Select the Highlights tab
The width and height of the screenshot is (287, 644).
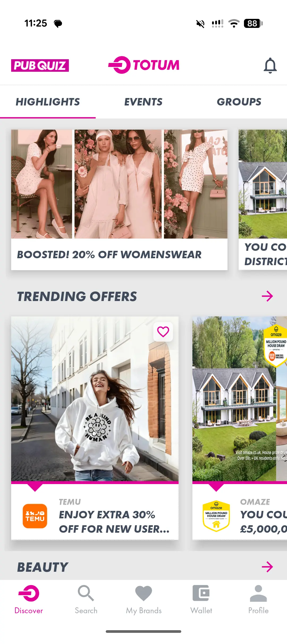(48, 102)
